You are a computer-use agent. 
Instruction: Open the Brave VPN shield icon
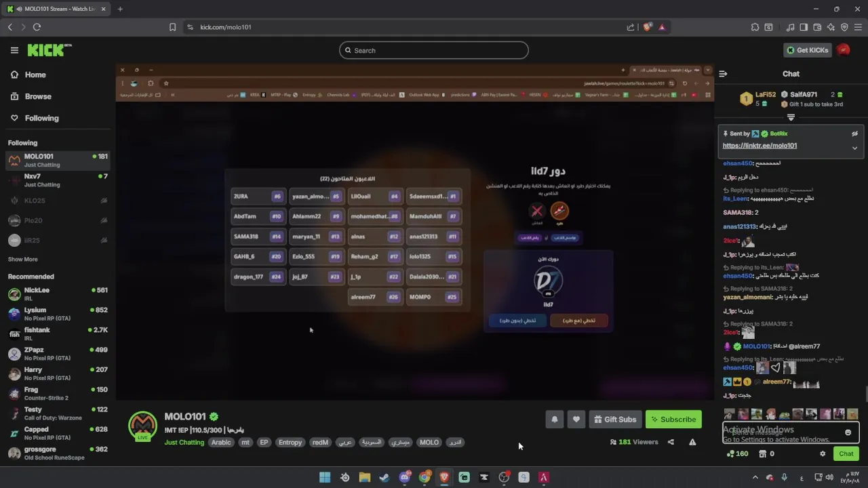pyautogui.click(x=844, y=27)
